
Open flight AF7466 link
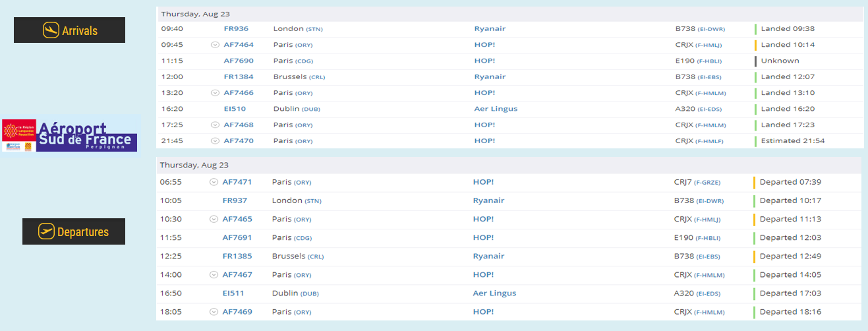pyautogui.click(x=239, y=93)
